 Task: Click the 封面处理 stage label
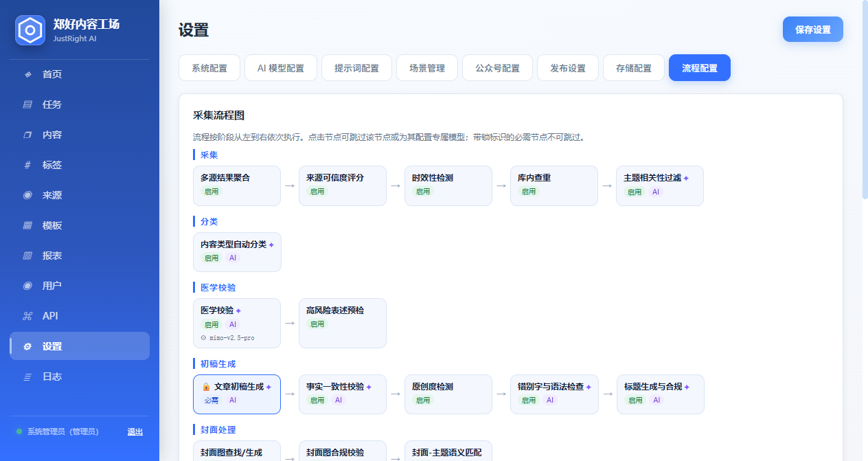tap(218, 429)
